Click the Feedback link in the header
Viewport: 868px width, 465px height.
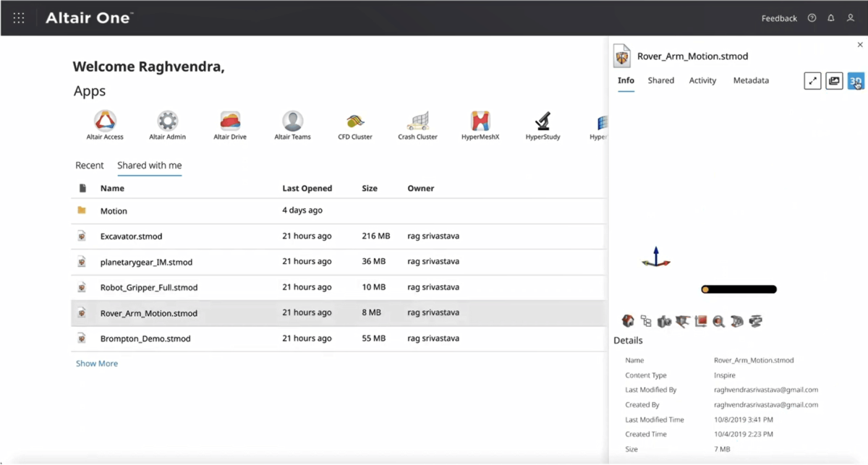point(779,19)
